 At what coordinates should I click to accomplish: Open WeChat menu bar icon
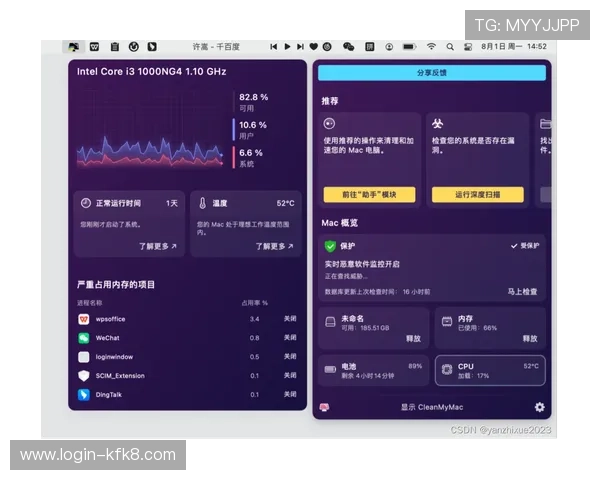pos(348,47)
